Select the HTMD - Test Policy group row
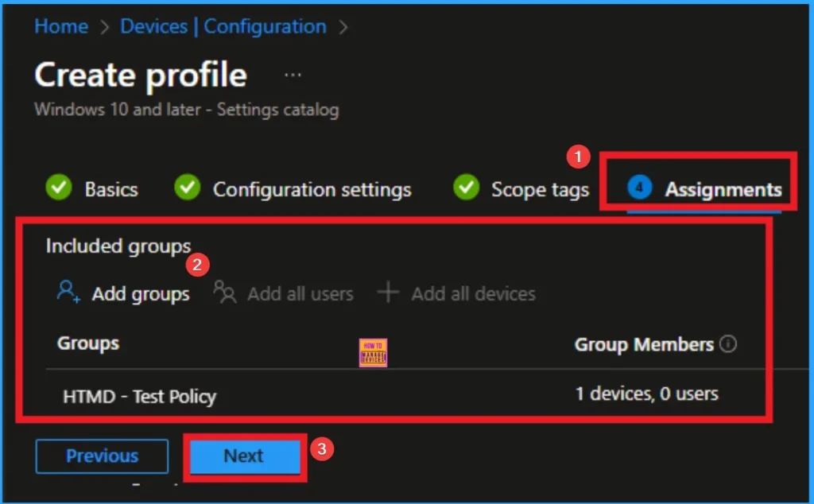The height and width of the screenshot is (504, 814). 140,396
